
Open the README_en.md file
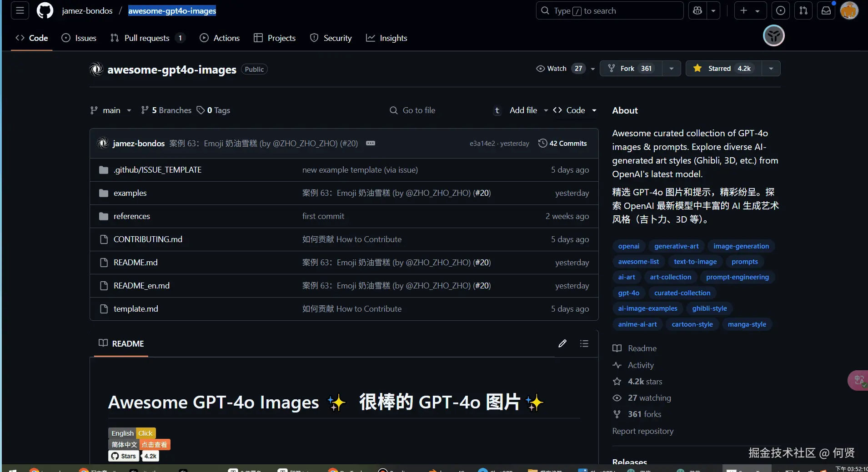142,285
